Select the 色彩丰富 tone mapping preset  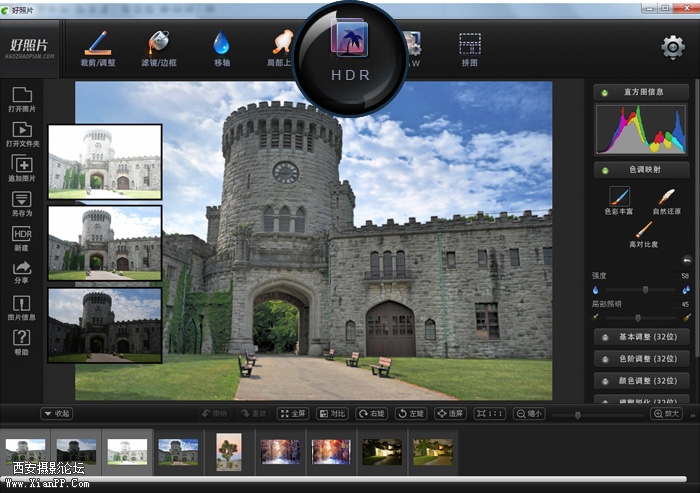point(618,198)
